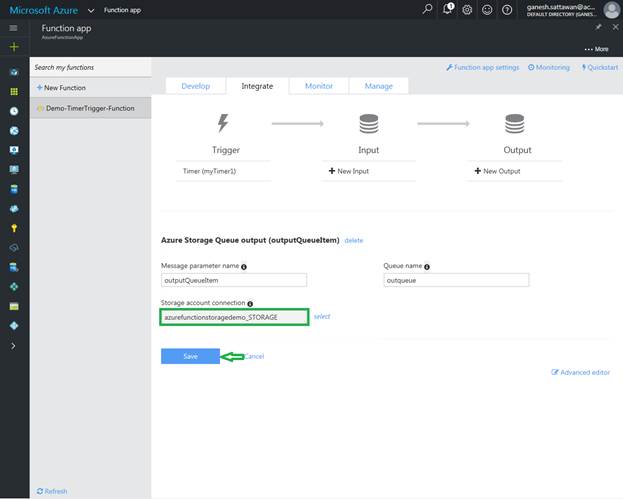Viewport: 623px width, 499px height.
Task: Switch to the Develop tab
Action: (195, 86)
